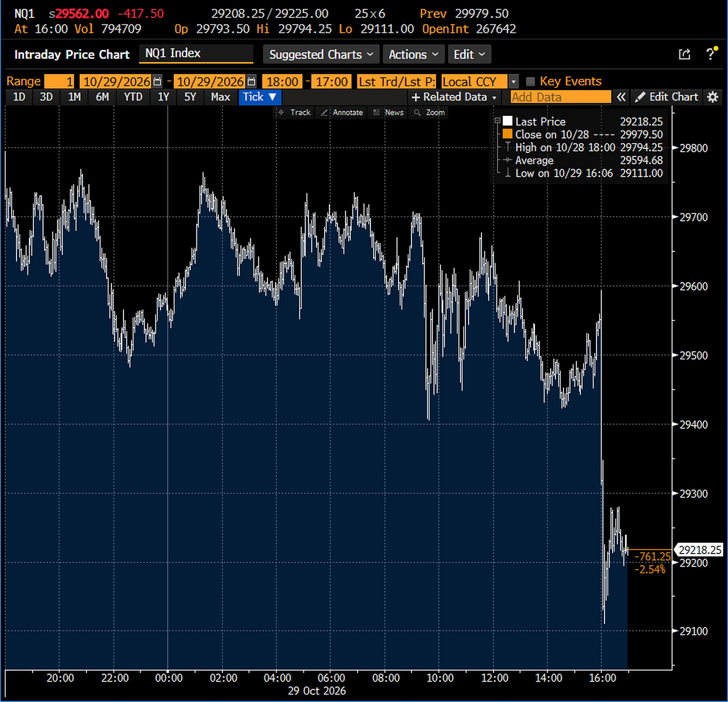Select the 1M range tab
This screenshot has height=702, width=728.
point(74,97)
